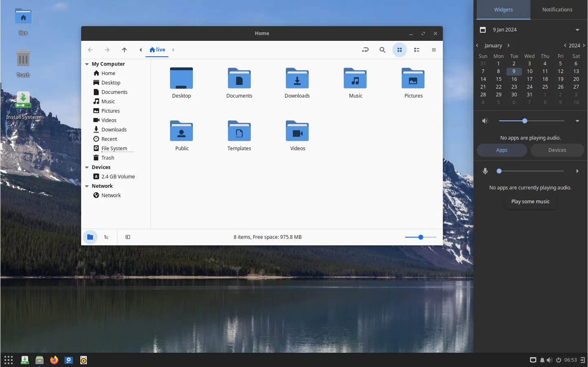Collapse the calendar widget dropdown arrow
This screenshot has width=588, height=367.
click(x=577, y=30)
